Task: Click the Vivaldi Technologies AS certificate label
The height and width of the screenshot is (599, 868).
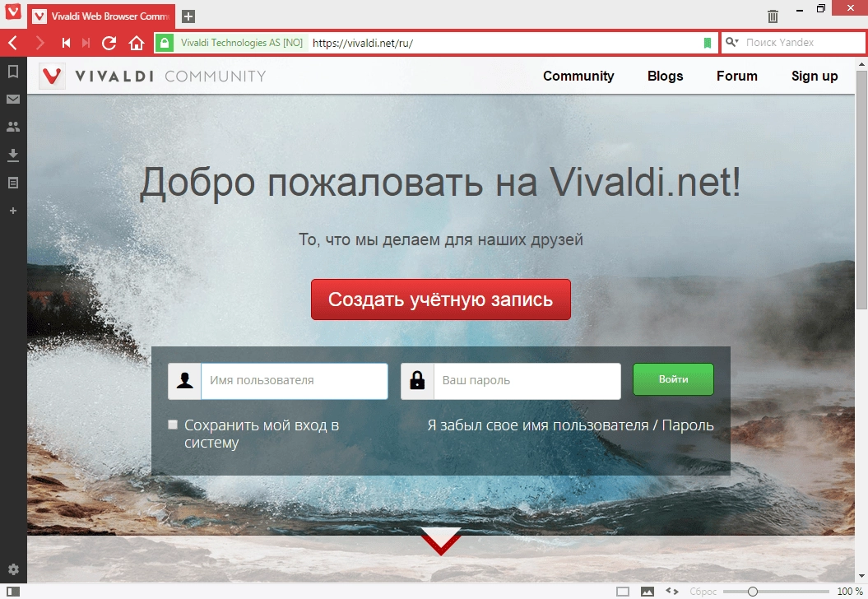Action: tap(241, 43)
